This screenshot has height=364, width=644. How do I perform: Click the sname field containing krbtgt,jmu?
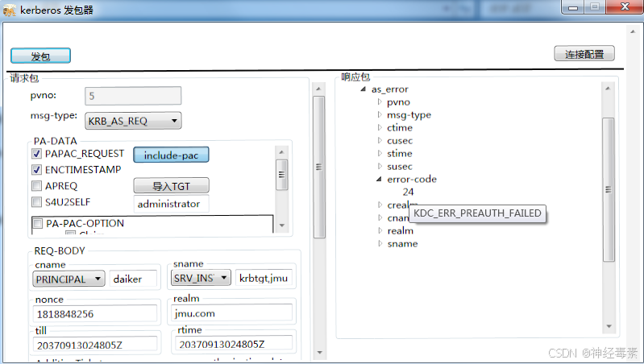(264, 278)
